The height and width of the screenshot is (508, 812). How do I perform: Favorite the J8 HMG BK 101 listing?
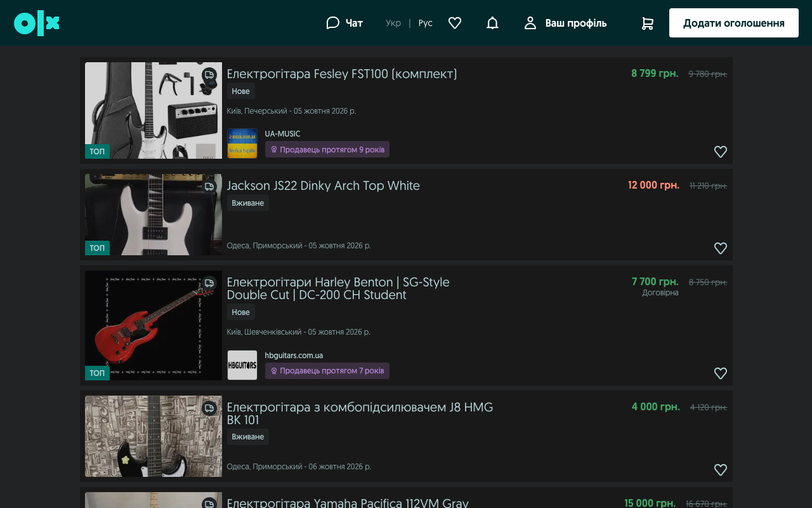click(721, 470)
